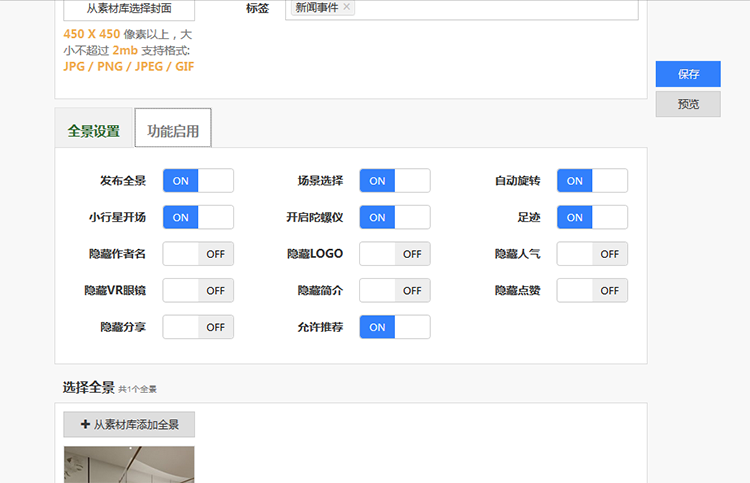The image size is (750, 483).
Task: Open the panorama thumbnail image
Action: (129, 464)
